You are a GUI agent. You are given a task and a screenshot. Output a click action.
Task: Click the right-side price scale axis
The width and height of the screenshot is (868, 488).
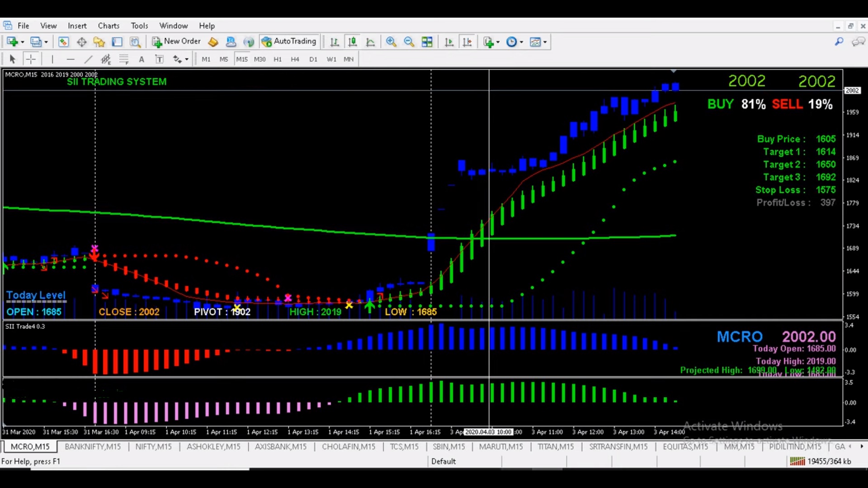tap(854, 203)
